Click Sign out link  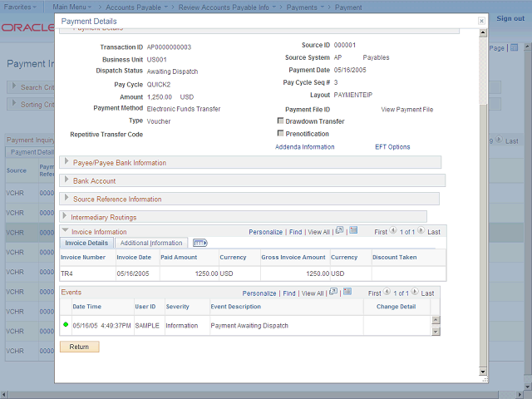(510, 18)
